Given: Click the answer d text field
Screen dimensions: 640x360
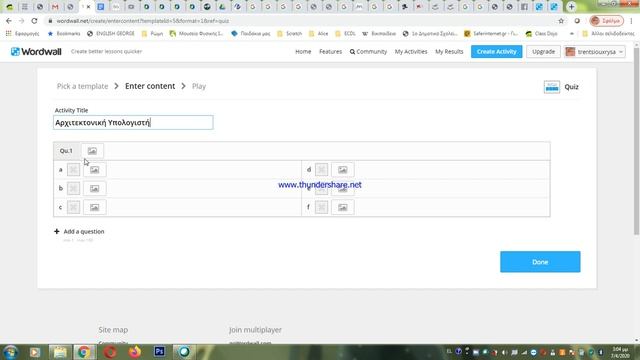Looking at the screenshot, I should point(452,169).
